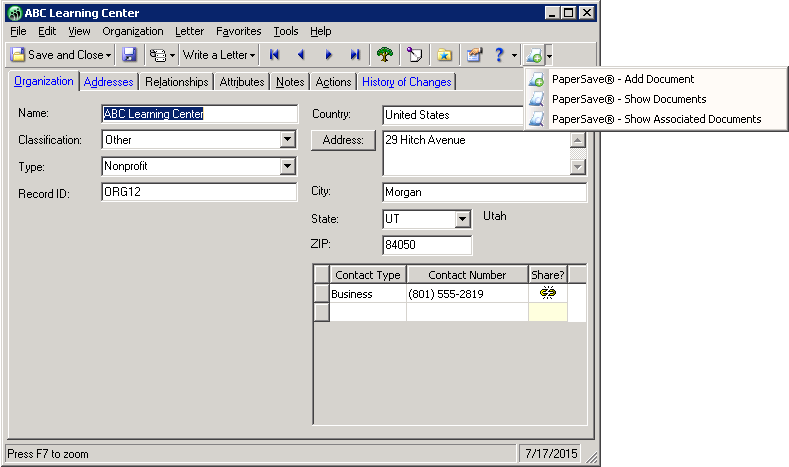This screenshot has height=467, width=789.
Task: Maximize the ABC Learning Center window
Action: [x=569, y=13]
